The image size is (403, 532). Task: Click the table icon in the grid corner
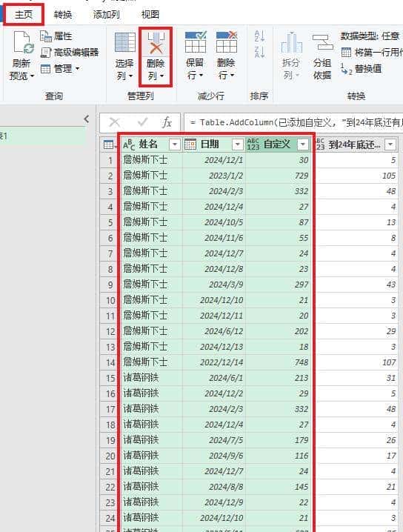109,145
